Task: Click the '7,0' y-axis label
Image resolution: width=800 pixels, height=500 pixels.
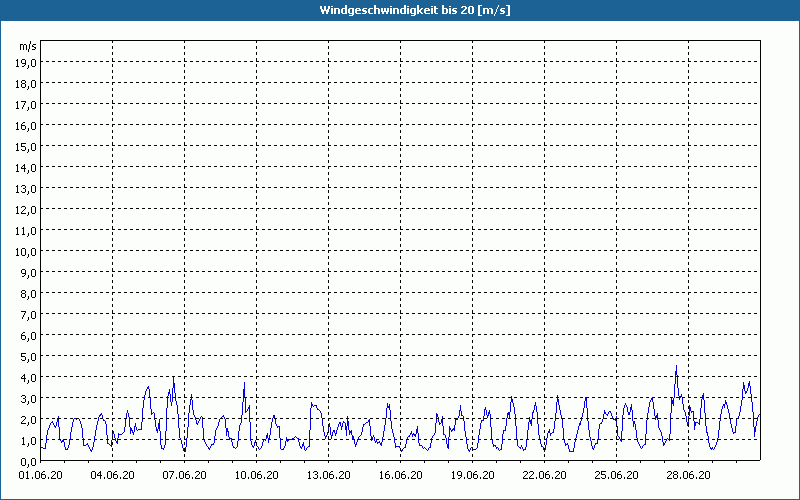Action: 28,315
